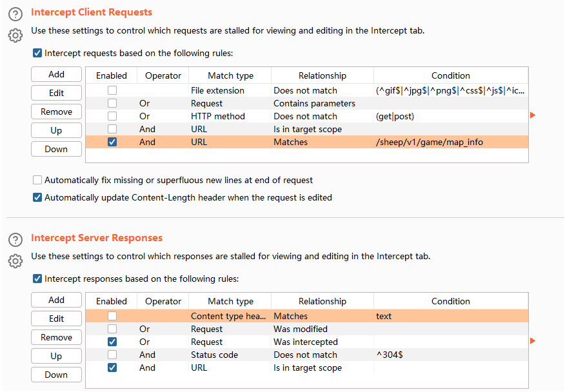Enable automatically fix missing new lines option

pyautogui.click(x=37, y=180)
